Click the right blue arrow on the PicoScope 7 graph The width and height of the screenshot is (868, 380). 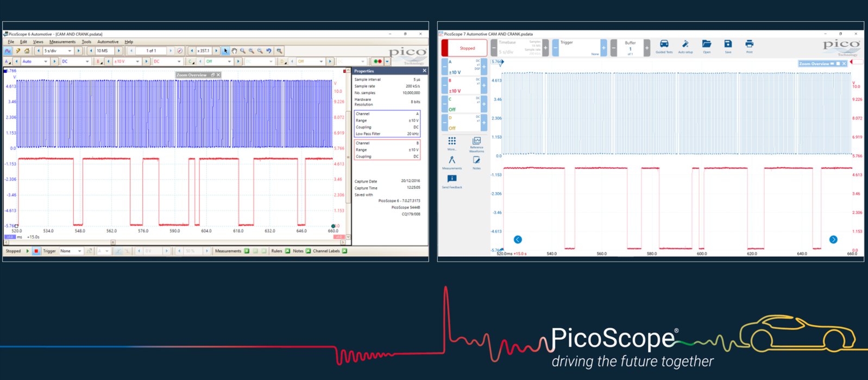pos(833,239)
